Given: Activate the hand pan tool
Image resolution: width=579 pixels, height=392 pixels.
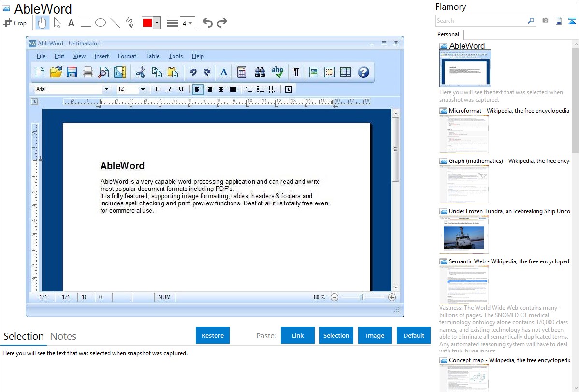Looking at the screenshot, I should click(42, 23).
